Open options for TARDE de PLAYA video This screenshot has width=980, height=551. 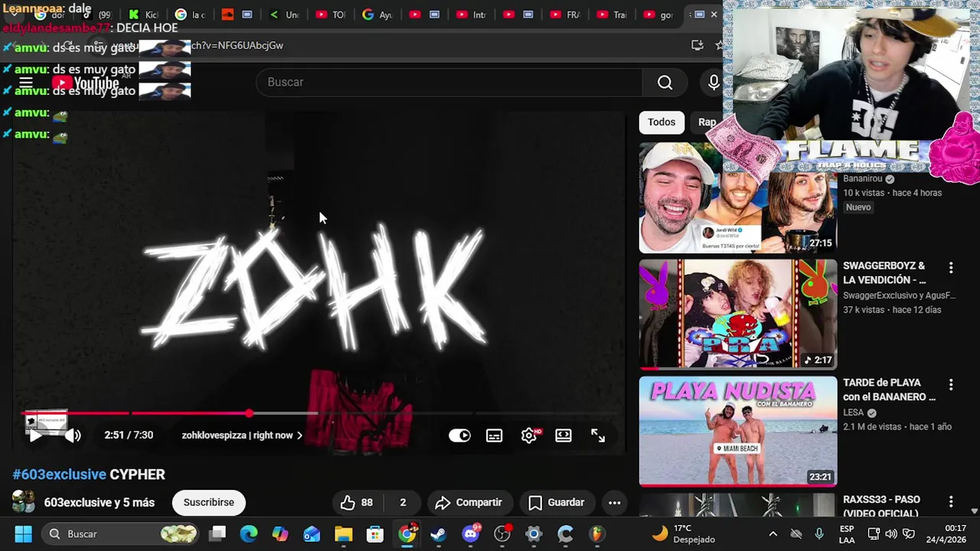click(x=951, y=385)
